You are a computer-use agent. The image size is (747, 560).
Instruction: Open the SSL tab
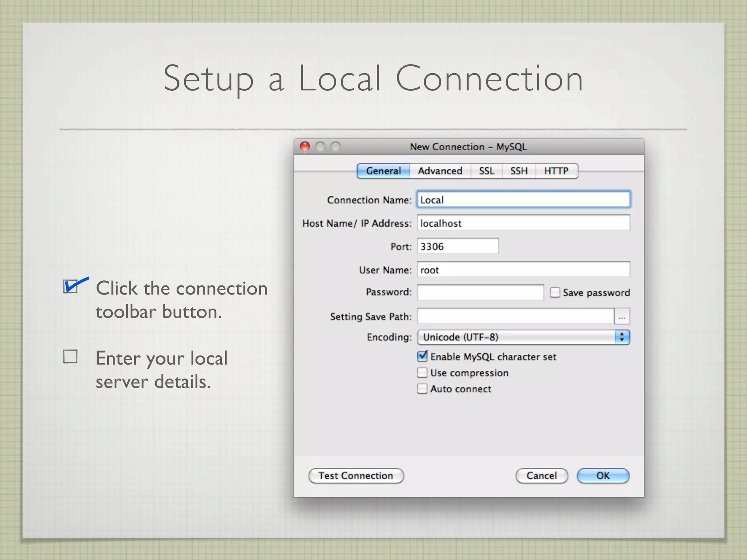click(487, 171)
